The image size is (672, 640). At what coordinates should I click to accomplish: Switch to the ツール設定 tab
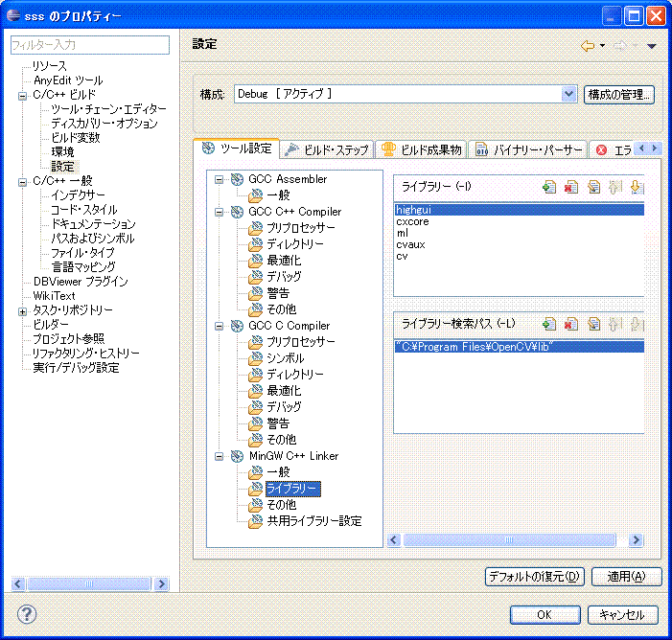click(237, 149)
